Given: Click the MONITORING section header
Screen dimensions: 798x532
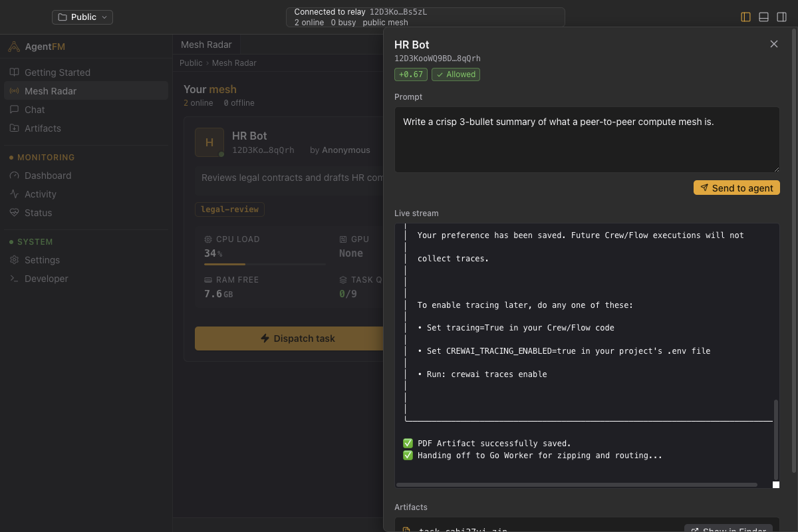Looking at the screenshot, I should [x=46, y=158].
